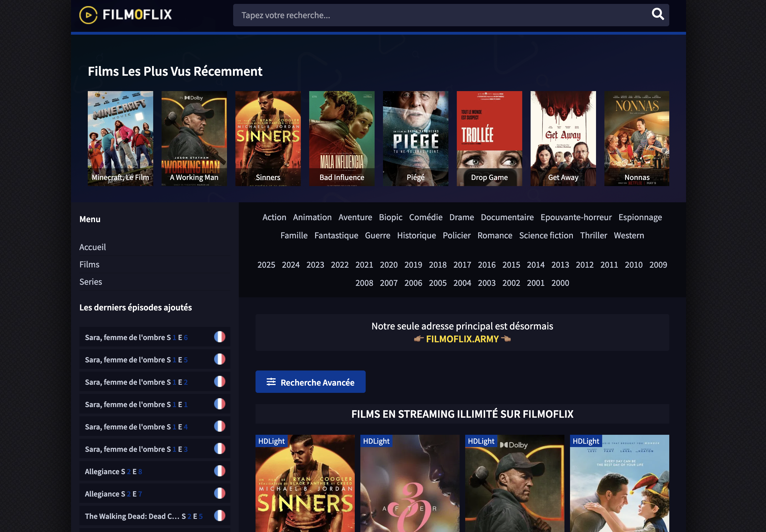Click French flag for Allegiance E 7
The height and width of the screenshot is (532, 766).
pyautogui.click(x=219, y=493)
